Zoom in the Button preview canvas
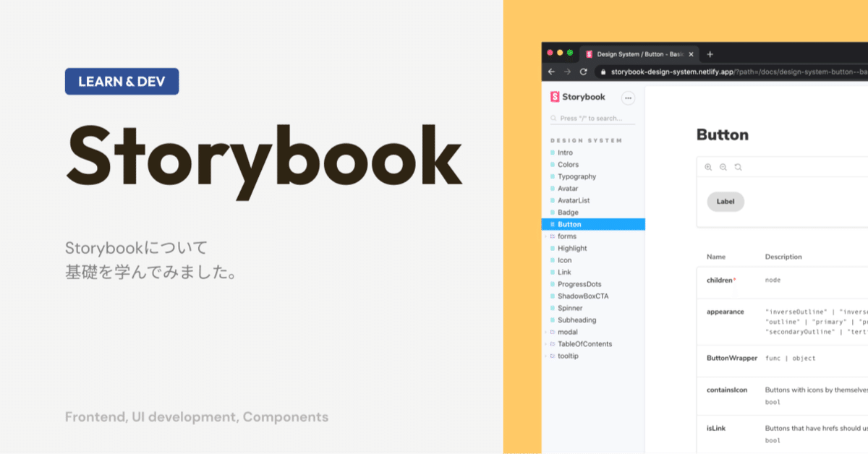Viewport: 868px width, 454px height. coord(708,167)
